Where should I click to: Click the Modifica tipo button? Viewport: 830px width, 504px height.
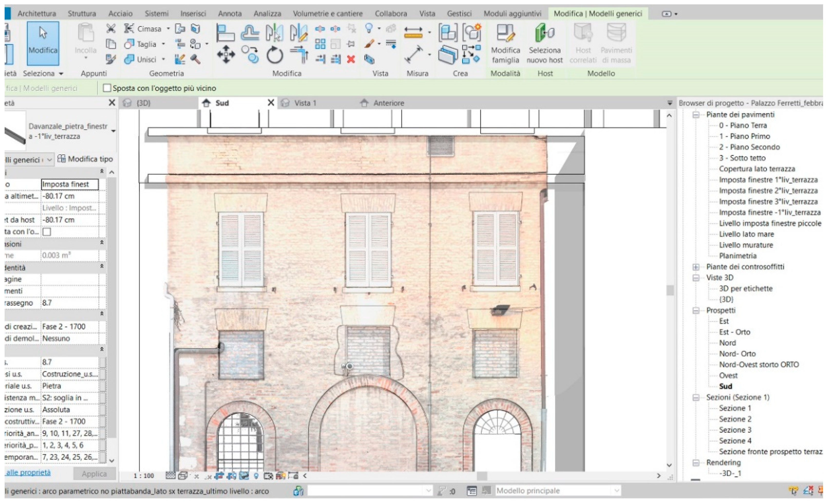[x=85, y=159]
